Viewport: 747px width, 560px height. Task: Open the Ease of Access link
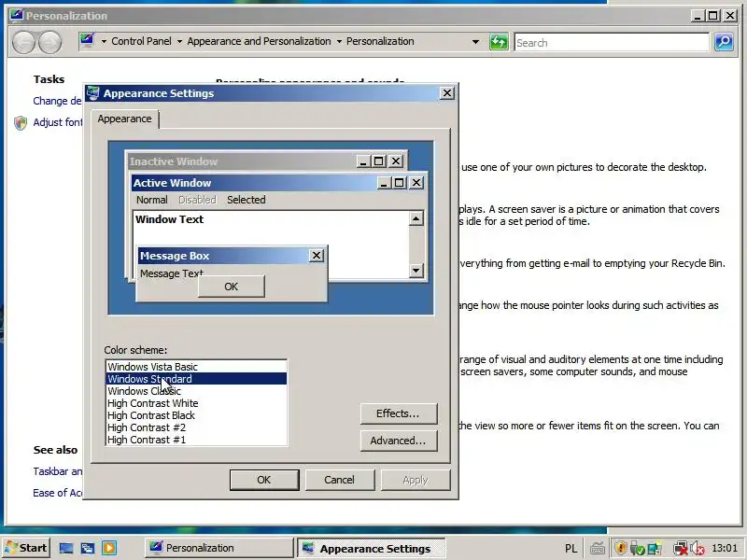pyautogui.click(x=57, y=493)
